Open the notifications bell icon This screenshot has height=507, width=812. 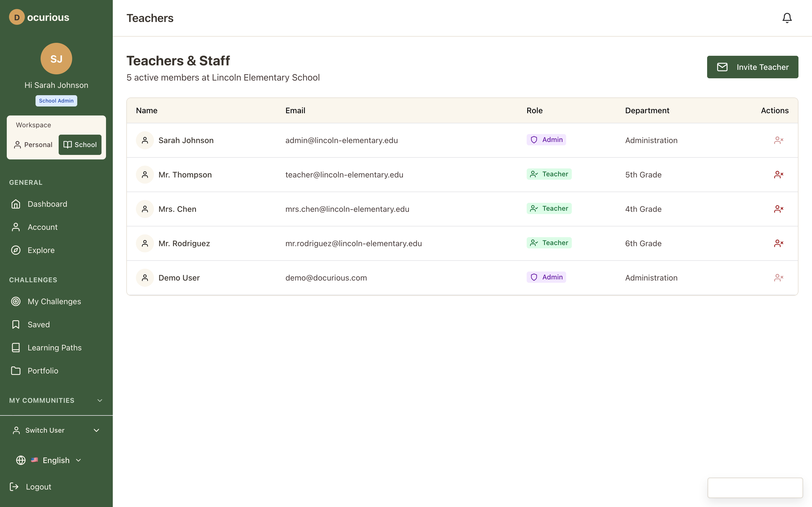787,18
